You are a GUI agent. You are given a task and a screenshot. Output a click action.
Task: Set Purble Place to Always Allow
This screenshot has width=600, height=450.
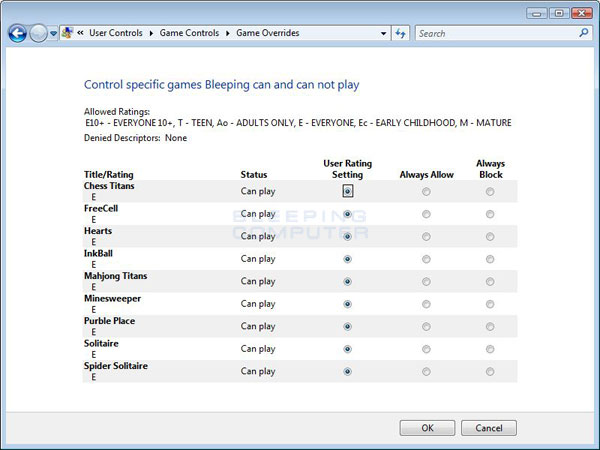[426, 326]
